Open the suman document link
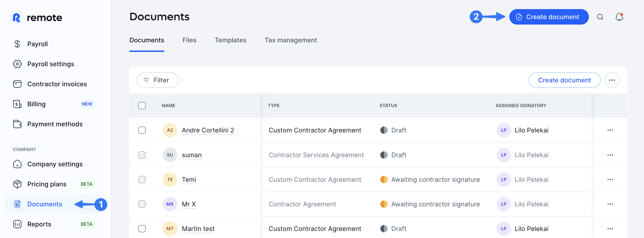This screenshot has width=644, height=238. tap(191, 155)
